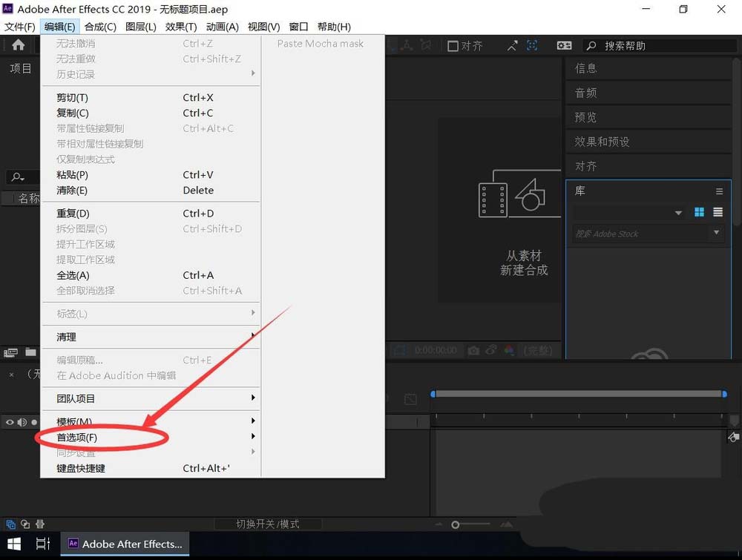
Task: Click the blue bounding-box snap icon
Action: point(532,45)
